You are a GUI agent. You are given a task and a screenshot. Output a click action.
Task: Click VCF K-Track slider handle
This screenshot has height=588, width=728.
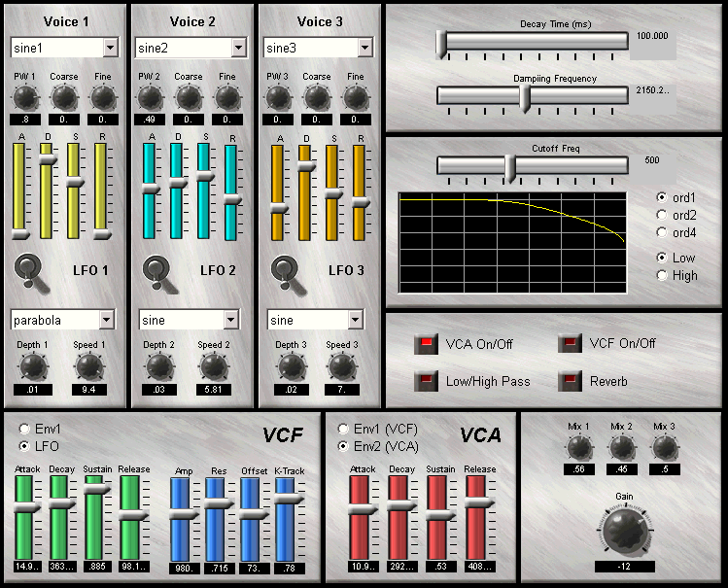pos(289,499)
